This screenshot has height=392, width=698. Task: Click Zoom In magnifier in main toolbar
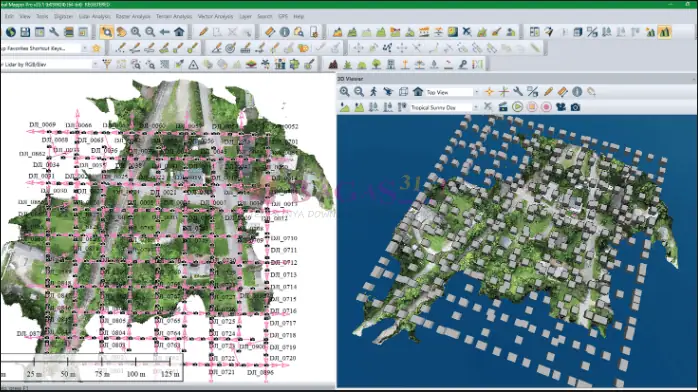coord(136,32)
